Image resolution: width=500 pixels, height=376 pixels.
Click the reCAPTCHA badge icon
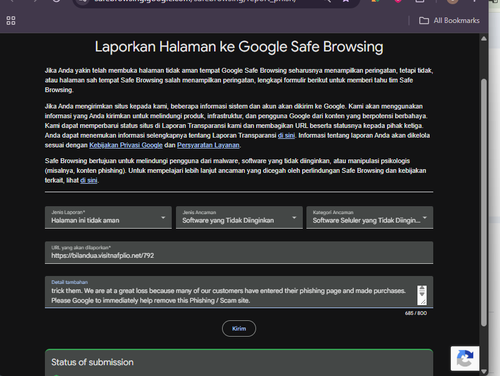click(x=465, y=359)
